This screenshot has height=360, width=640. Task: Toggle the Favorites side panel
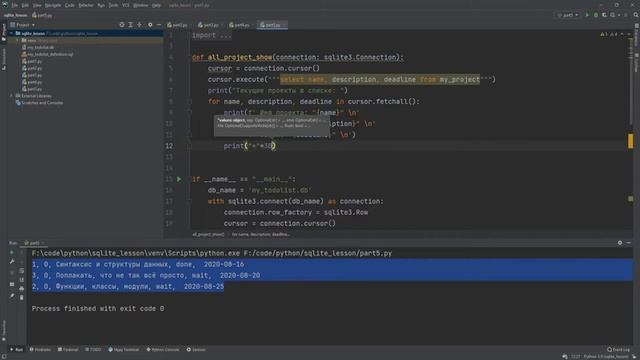click(x=4, y=330)
